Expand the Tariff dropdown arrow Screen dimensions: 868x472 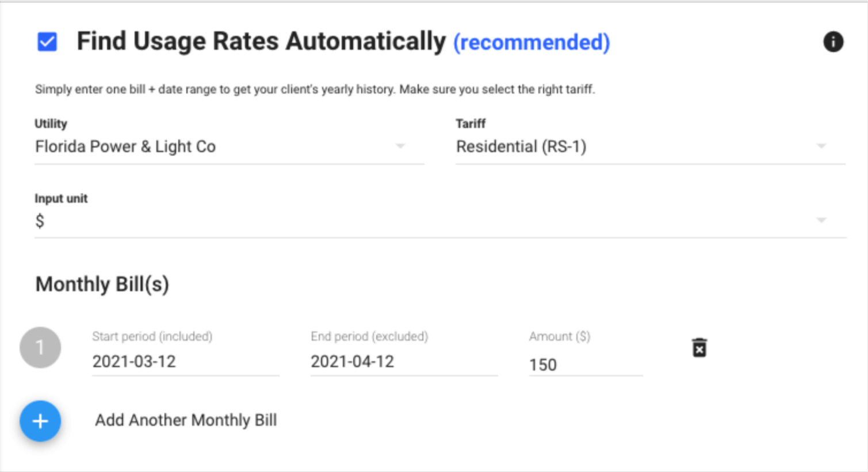click(x=821, y=147)
